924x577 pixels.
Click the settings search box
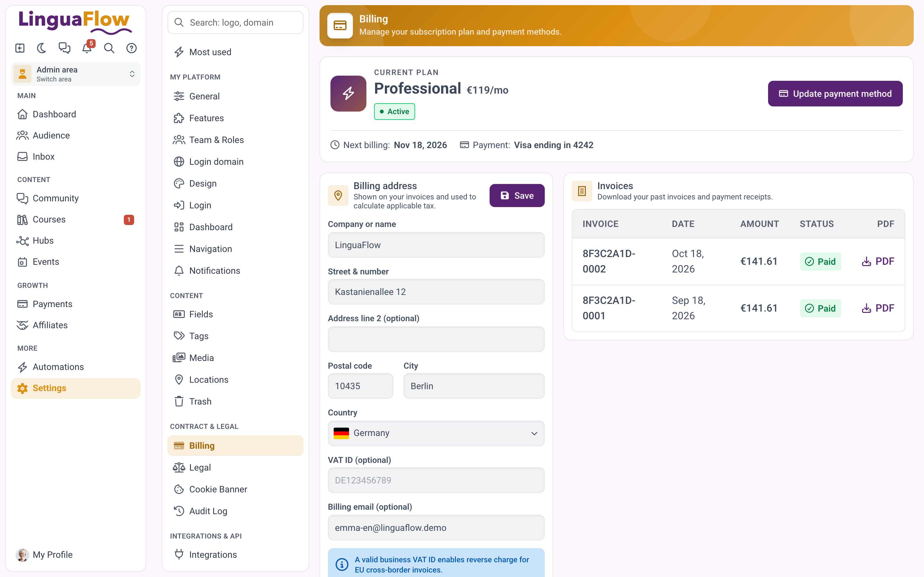point(235,22)
